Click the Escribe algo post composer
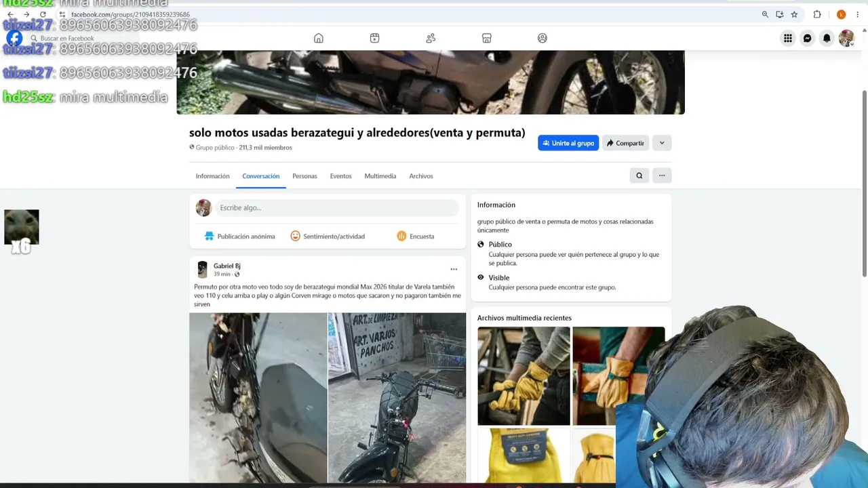Viewport: 868px width, 488px height. 337,207
